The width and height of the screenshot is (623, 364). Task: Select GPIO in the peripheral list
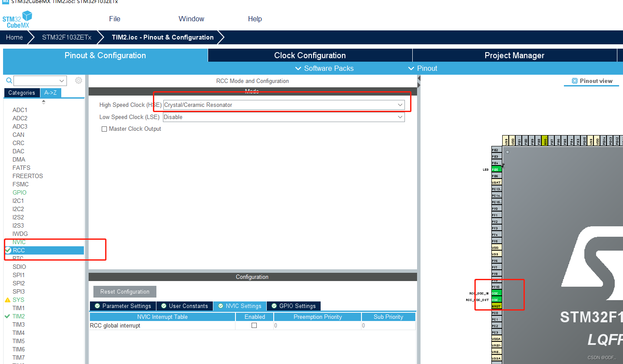[20, 192]
